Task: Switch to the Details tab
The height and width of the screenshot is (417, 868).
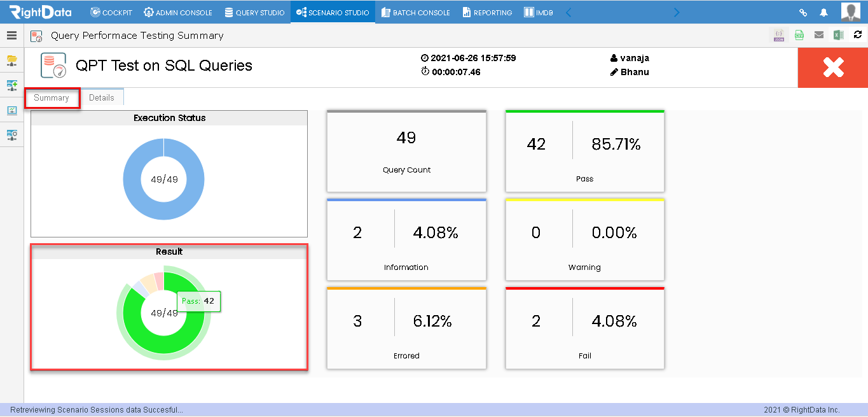Action: click(x=102, y=97)
